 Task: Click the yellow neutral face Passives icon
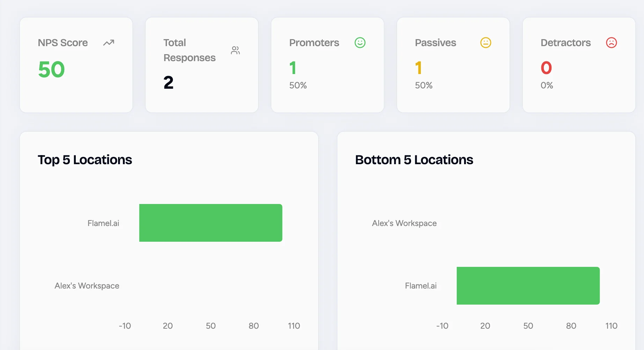click(486, 43)
